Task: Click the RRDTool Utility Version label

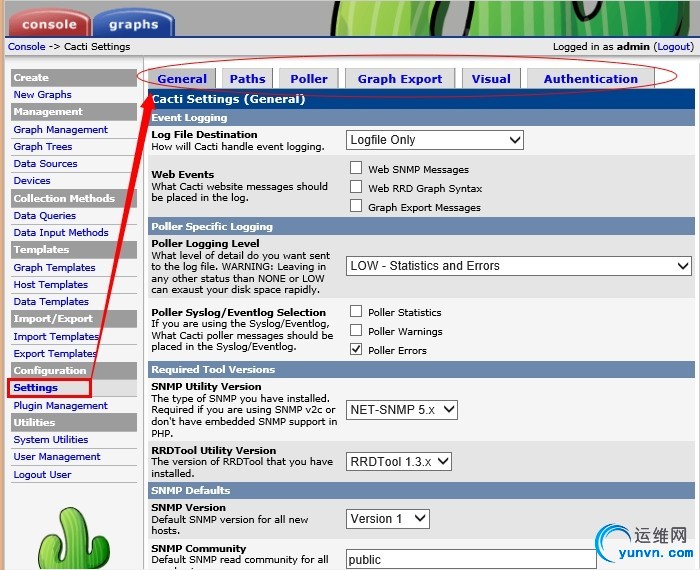Action: [214, 450]
